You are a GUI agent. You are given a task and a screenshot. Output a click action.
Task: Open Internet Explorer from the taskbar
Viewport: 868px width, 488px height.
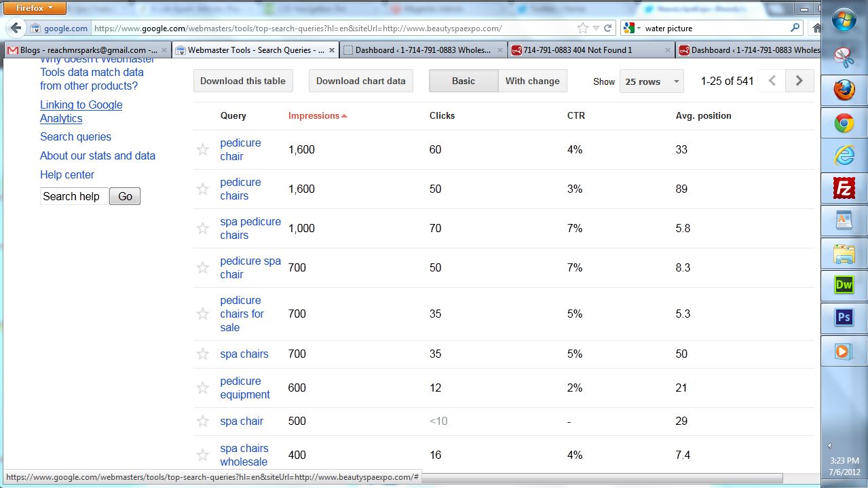pyautogui.click(x=844, y=155)
